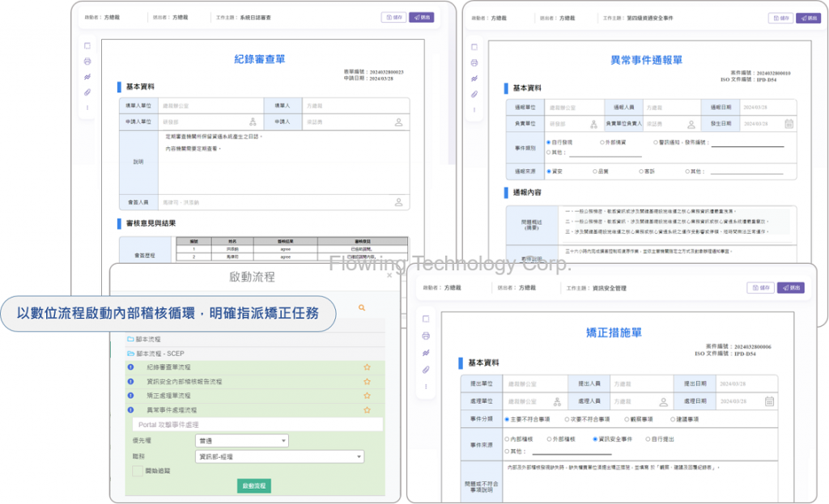
Task: Click the attachment paperclip in 異常事件通報單 sidebar
Action: pyautogui.click(x=474, y=93)
